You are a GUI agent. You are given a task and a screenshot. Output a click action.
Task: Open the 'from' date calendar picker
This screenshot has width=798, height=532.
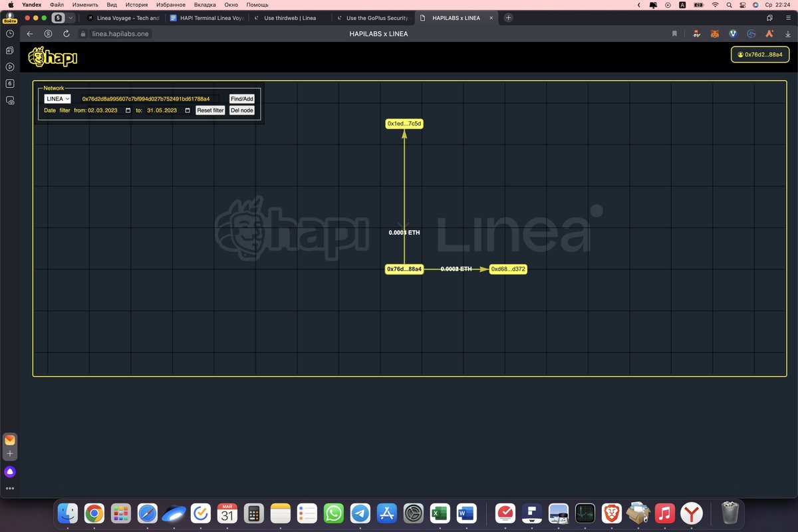click(x=128, y=110)
